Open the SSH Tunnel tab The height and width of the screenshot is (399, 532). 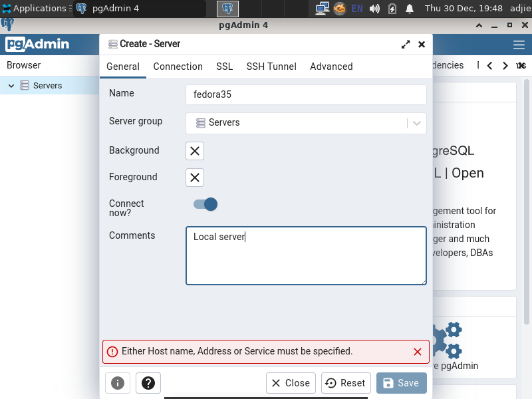(271, 66)
